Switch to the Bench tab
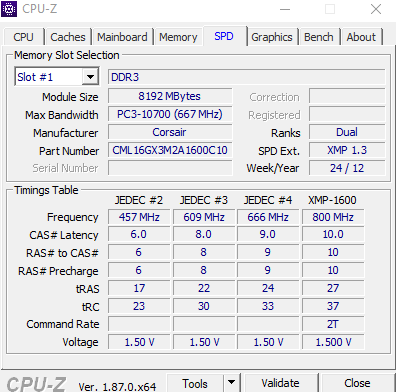 pos(319,37)
